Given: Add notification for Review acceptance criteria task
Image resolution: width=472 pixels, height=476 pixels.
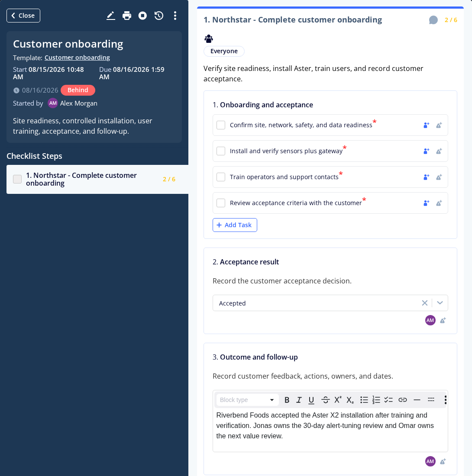Looking at the screenshot, I should [x=439, y=203].
